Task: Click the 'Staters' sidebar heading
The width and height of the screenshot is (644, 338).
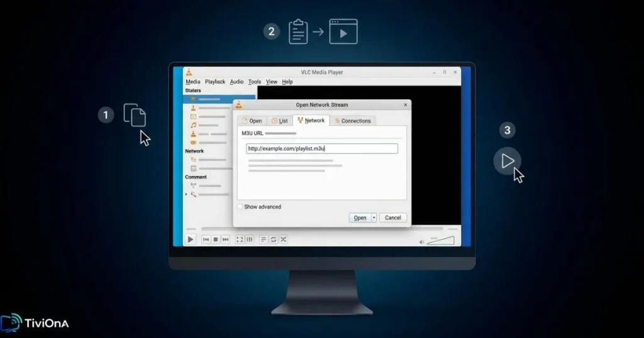Action: click(192, 90)
